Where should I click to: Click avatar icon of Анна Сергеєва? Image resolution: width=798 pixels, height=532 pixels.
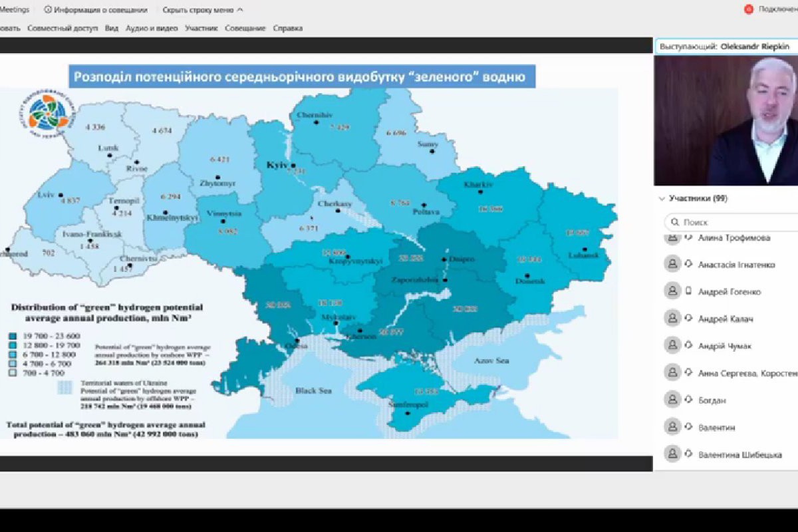pos(672,373)
